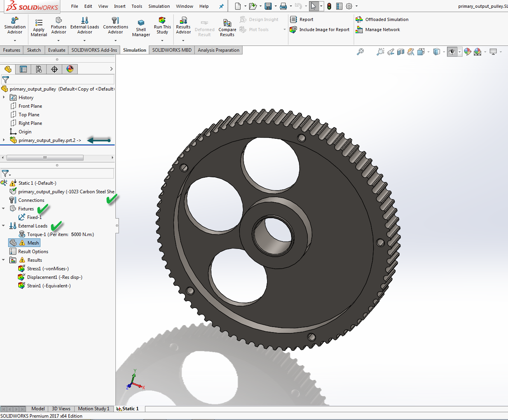The width and height of the screenshot is (508, 420).
Task: Click Zoom to Area
Action: pos(381,52)
